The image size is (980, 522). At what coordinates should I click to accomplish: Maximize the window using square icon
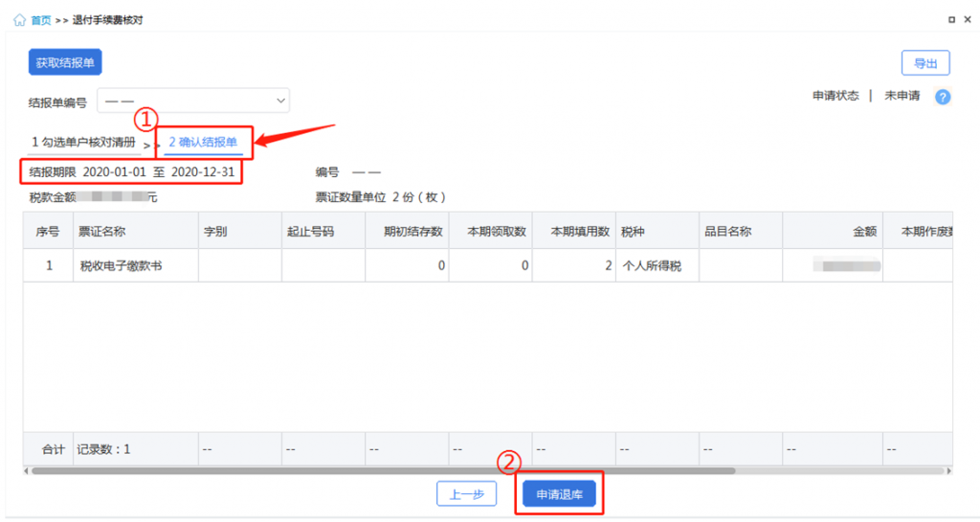click(x=951, y=20)
